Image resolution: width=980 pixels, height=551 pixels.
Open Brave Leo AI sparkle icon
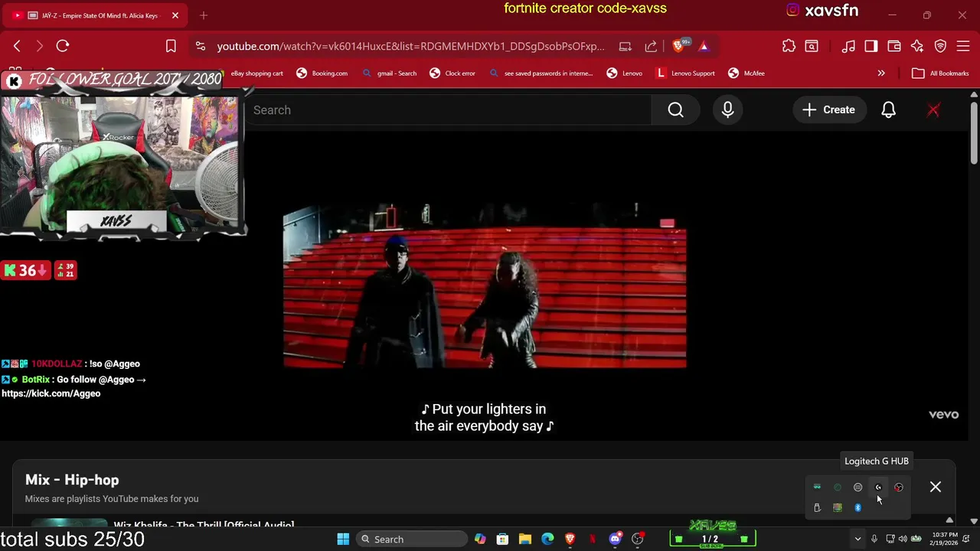[917, 46]
